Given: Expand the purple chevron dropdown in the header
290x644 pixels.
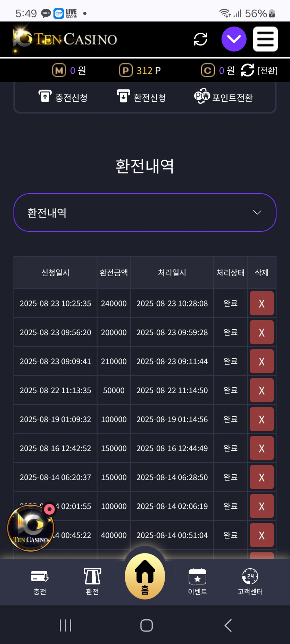Looking at the screenshot, I should tap(234, 39).
